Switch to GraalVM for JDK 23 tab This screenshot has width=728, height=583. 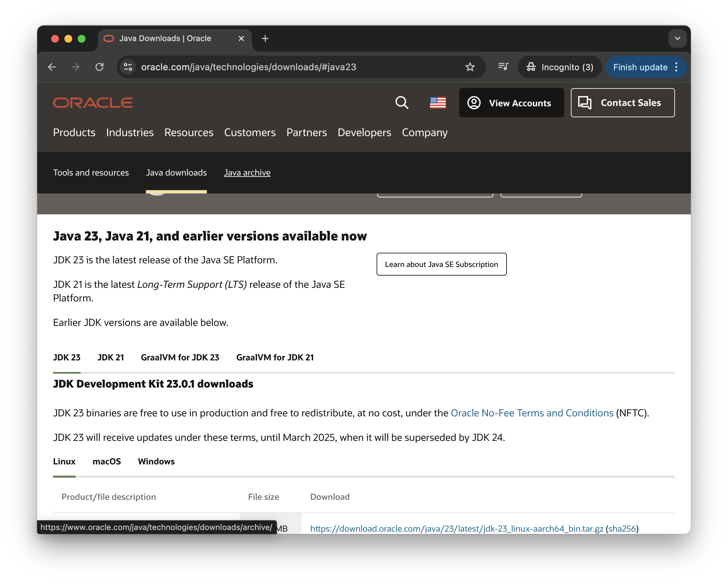180,357
